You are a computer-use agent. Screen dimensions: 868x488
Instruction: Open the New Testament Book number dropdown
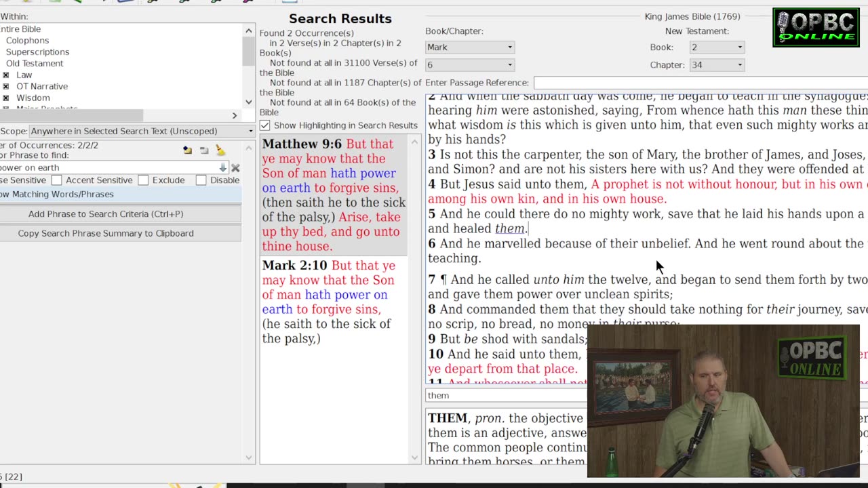coord(717,47)
